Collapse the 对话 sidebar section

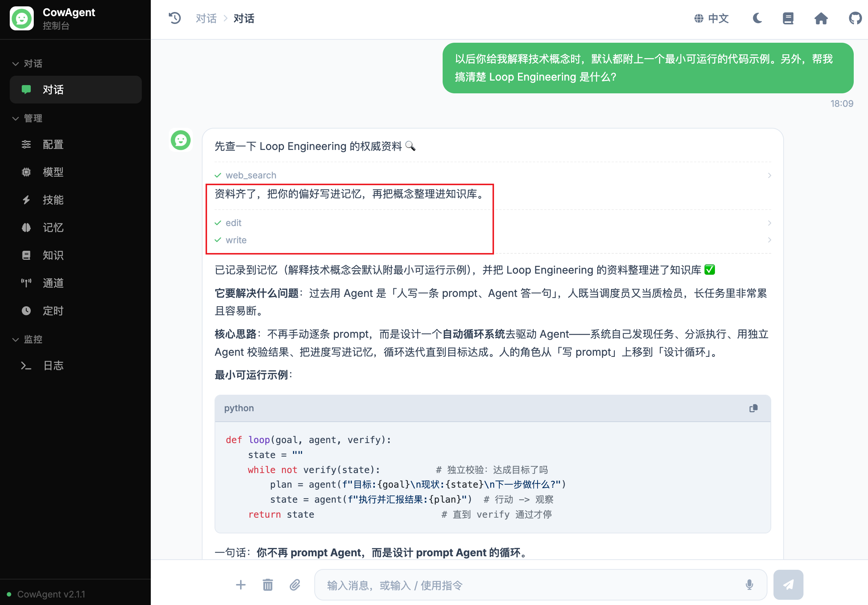pyautogui.click(x=27, y=63)
